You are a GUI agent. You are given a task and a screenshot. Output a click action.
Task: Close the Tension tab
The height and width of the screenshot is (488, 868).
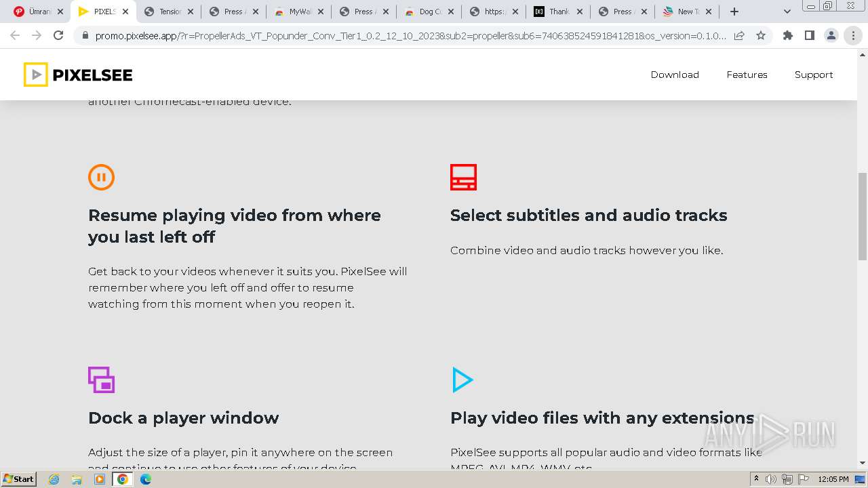191,12
